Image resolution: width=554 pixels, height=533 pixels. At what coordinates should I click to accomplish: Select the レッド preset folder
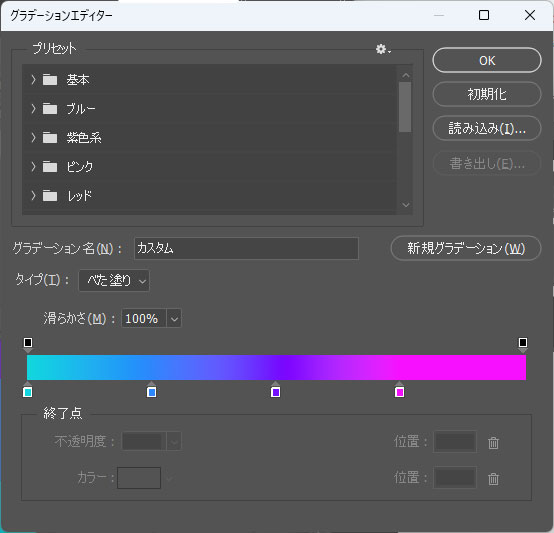coord(210,195)
